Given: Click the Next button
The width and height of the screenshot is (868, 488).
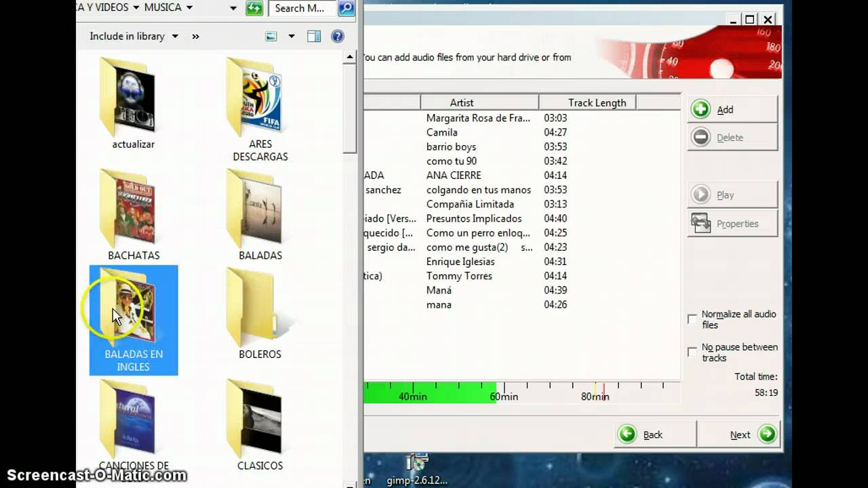Looking at the screenshot, I should (x=738, y=434).
